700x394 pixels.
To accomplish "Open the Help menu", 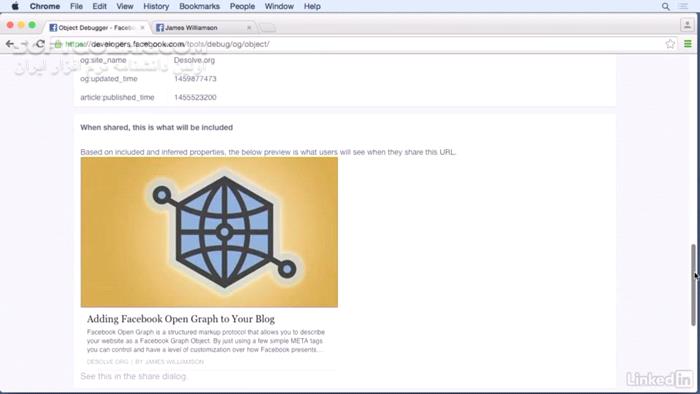I will pos(312,6).
